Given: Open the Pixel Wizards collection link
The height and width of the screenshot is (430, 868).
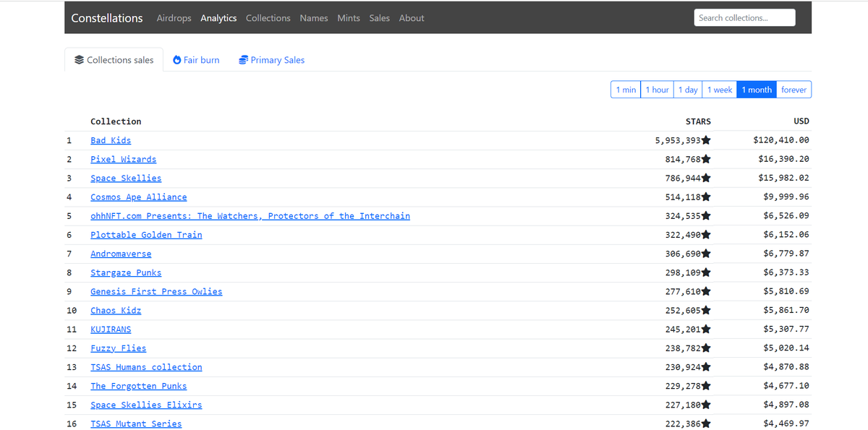Looking at the screenshot, I should (123, 159).
